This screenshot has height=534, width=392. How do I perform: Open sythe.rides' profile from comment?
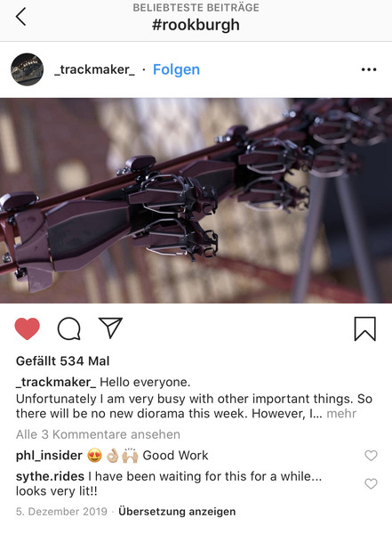pos(50,476)
